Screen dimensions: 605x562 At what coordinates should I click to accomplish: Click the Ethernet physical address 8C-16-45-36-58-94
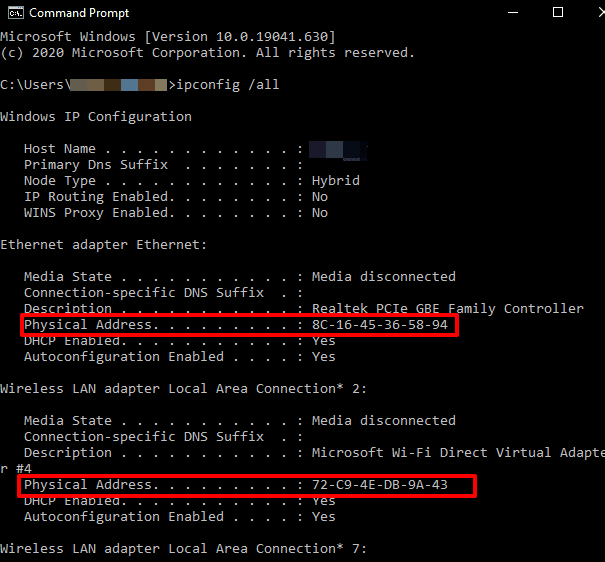(x=380, y=325)
